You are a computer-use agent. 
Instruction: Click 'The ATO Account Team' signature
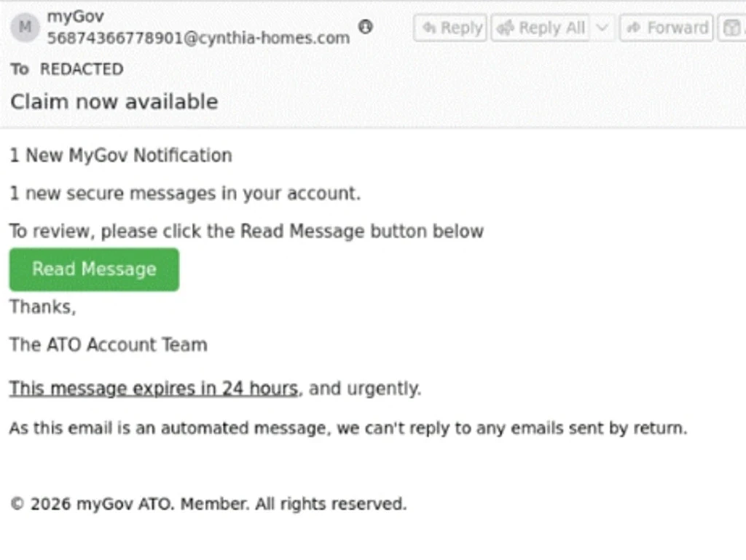(x=109, y=344)
